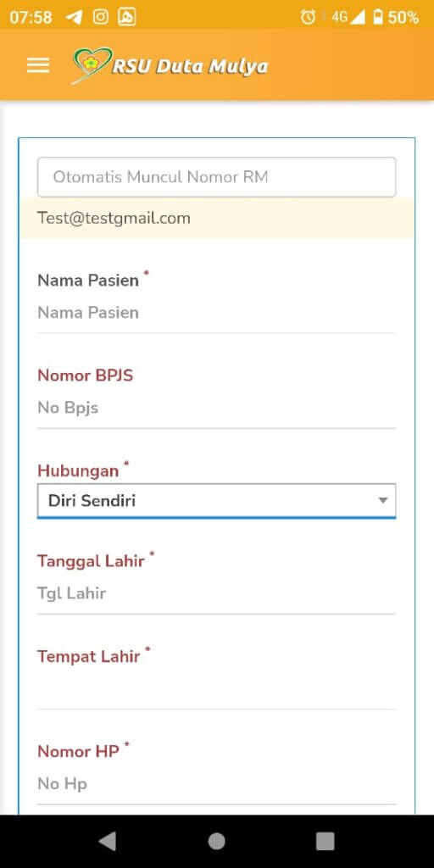Focus the Otomatis Muncul Nomor RM field
This screenshot has width=434, height=868.
click(x=216, y=177)
